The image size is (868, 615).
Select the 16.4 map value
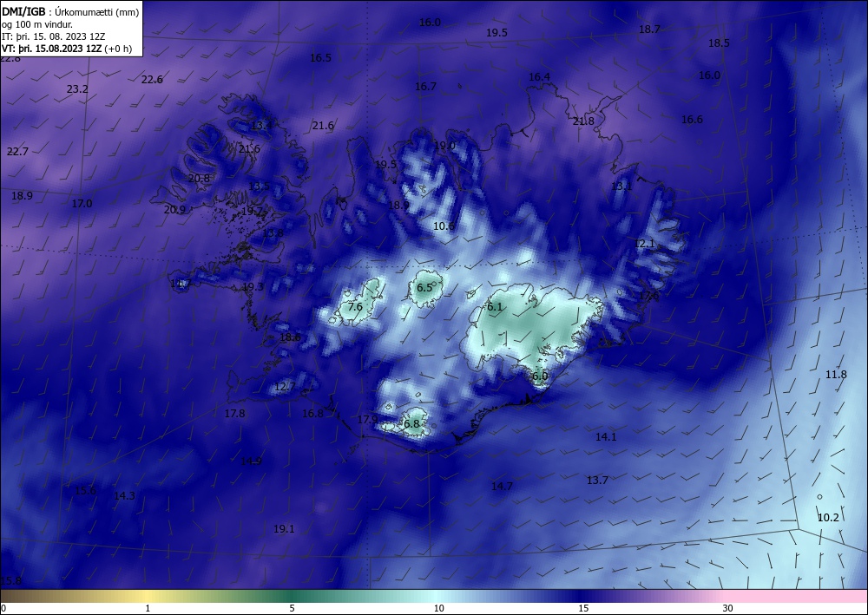539,77
